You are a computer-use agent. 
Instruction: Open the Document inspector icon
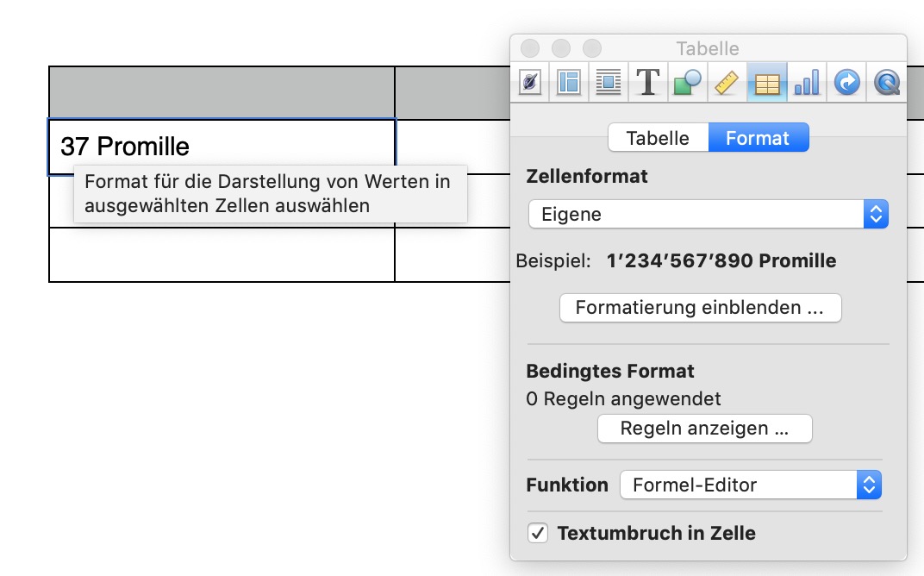[530, 83]
